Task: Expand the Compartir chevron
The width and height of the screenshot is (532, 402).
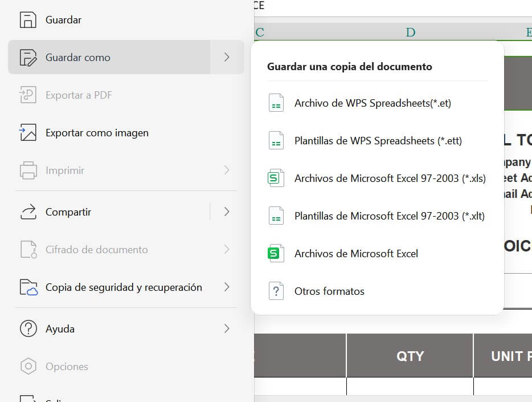Action: click(x=227, y=212)
